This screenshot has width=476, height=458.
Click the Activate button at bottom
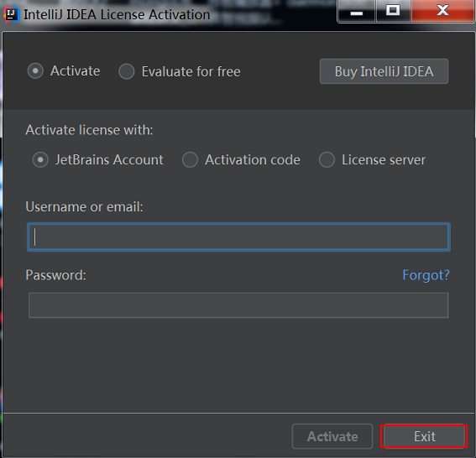coord(332,436)
